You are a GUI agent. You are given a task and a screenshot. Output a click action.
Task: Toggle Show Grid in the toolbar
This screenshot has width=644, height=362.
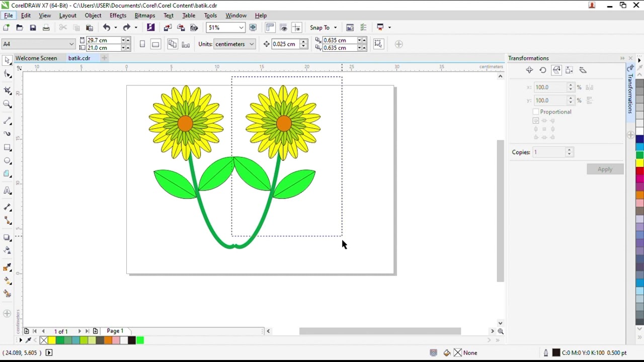(283, 28)
